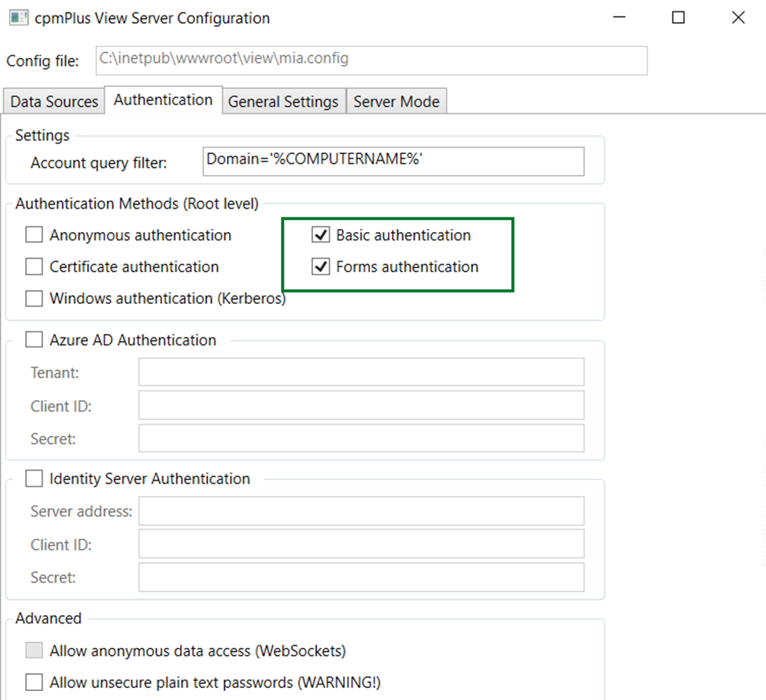
Task: Click the Identity Server Secret field
Action: pos(361,578)
